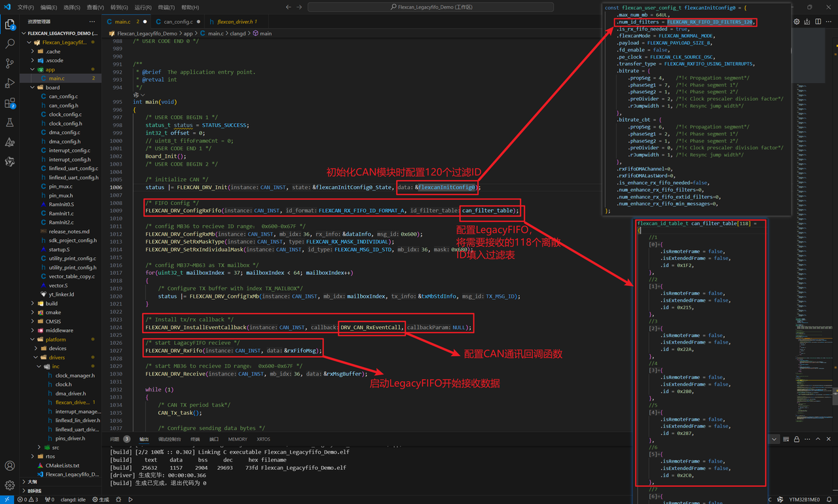Open the Help (帮助) menu
Screen dimensions: 838x504
pos(190,7)
